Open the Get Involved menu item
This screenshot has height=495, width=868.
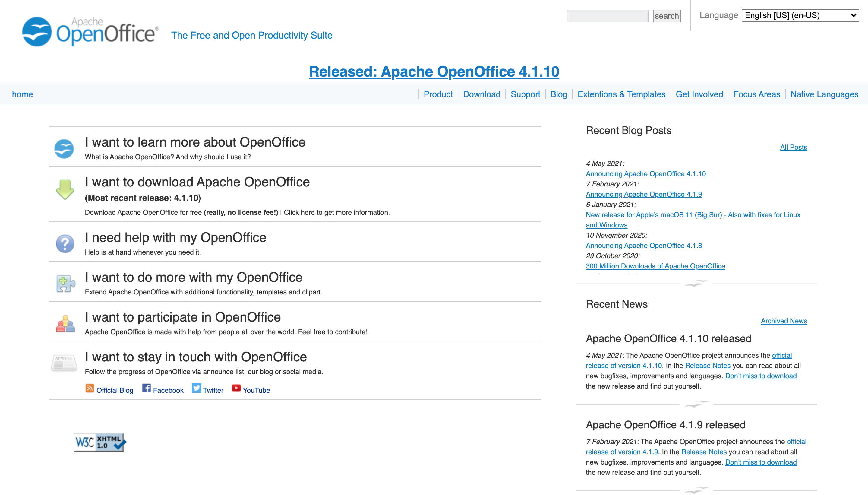(x=699, y=94)
